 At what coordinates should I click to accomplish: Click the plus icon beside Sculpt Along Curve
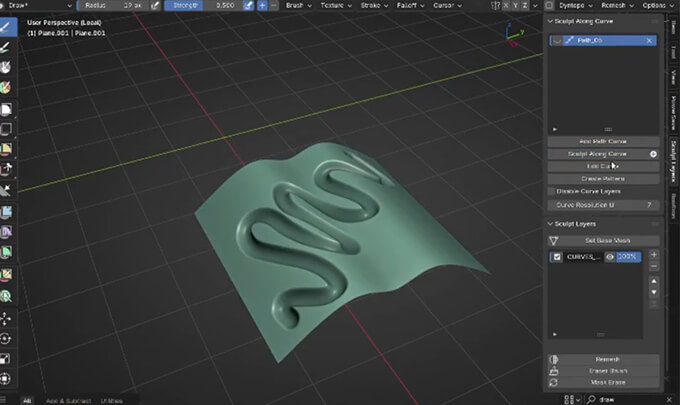point(653,155)
